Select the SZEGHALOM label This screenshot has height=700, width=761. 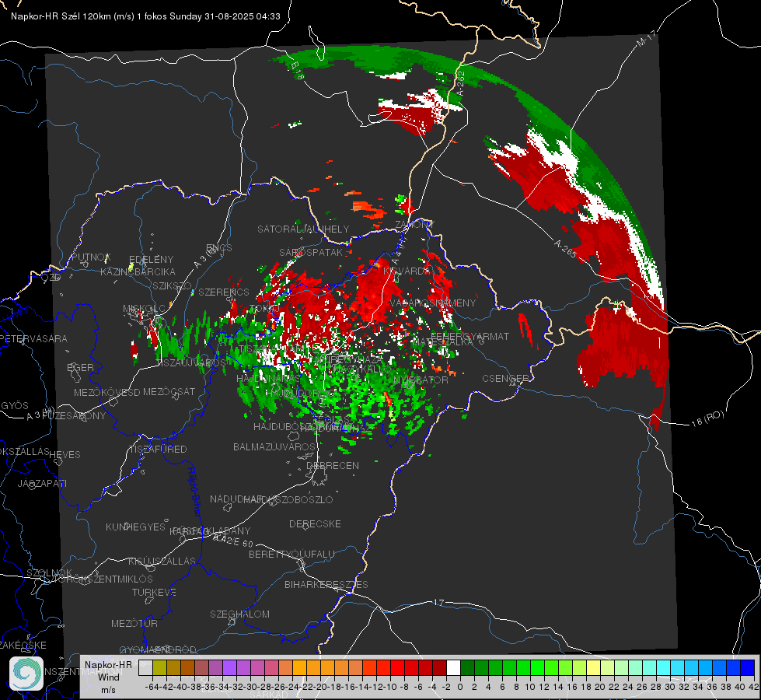click(x=239, y=614)
